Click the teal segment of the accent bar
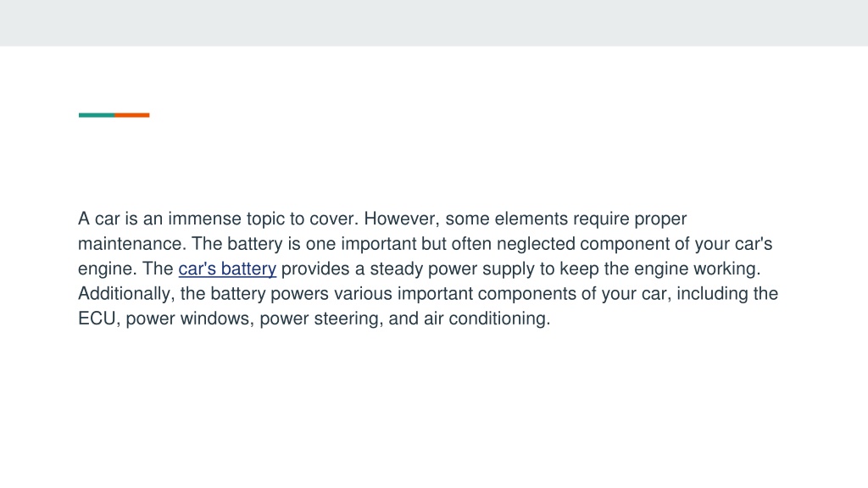Image resolution: width=868 pixels, height=488 pixels. (97, 115)
